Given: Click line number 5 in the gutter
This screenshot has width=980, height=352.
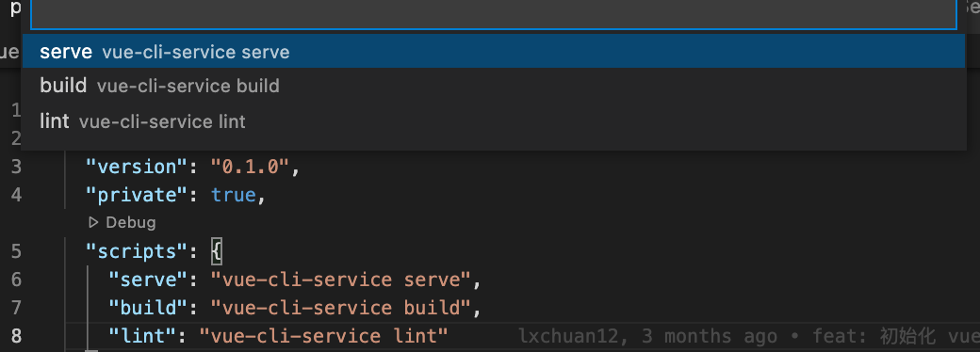Looking at the screenshot, I should click(x=16, y=251).
